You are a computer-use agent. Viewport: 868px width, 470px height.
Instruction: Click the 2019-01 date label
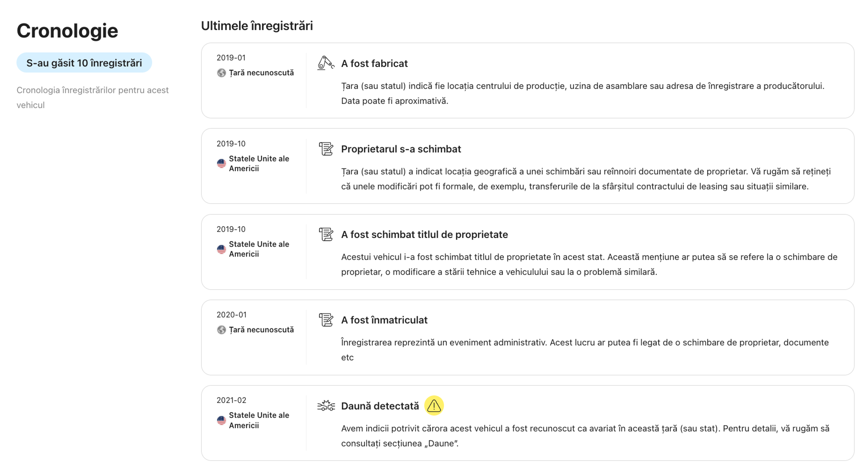coord(231,58)
